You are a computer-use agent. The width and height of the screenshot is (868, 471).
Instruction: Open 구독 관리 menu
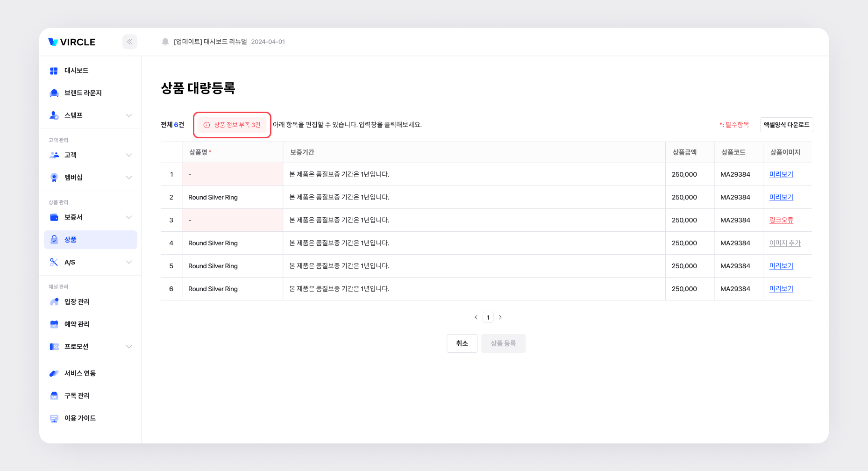[91, 396]
